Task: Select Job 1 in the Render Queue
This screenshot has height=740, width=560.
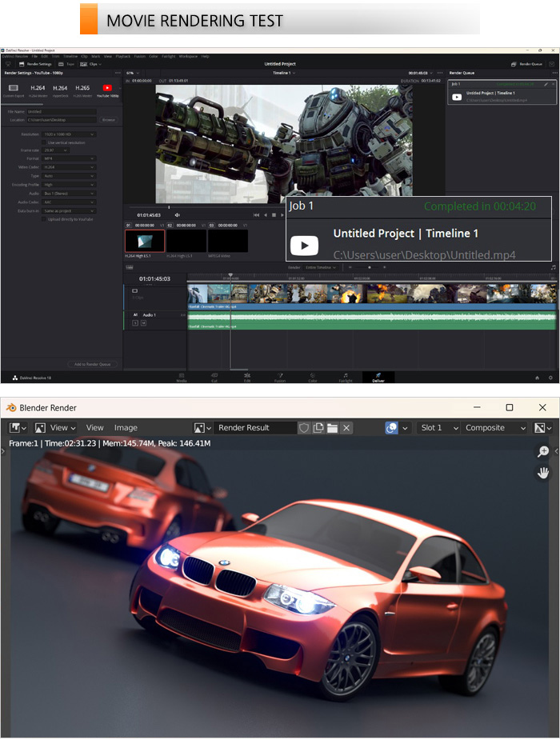Action: point(502,92)
